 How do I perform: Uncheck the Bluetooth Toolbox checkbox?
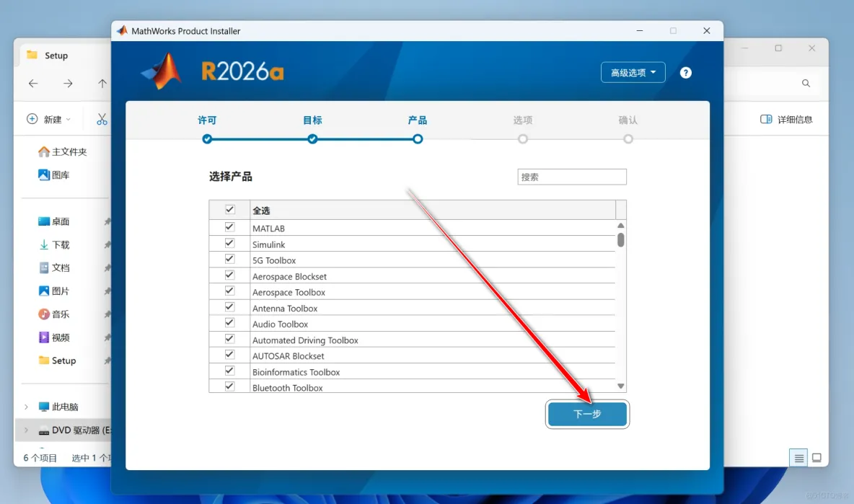point(230,386)
